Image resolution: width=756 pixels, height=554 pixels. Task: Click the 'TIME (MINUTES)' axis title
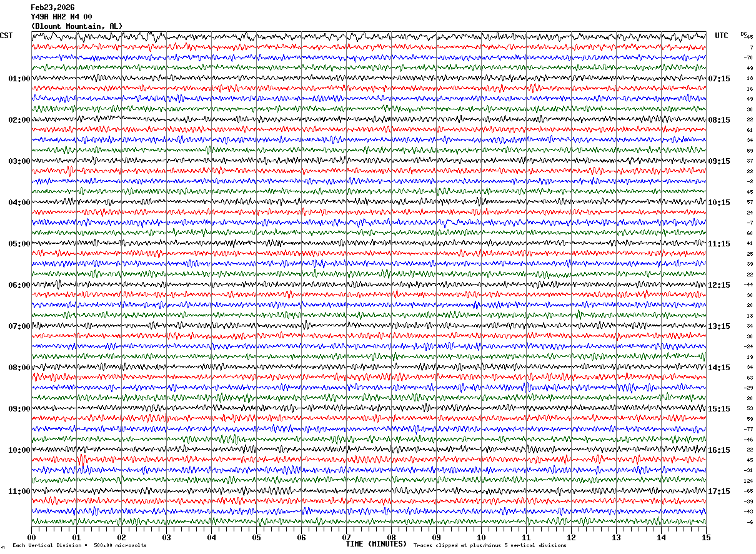tap(376, 544)
